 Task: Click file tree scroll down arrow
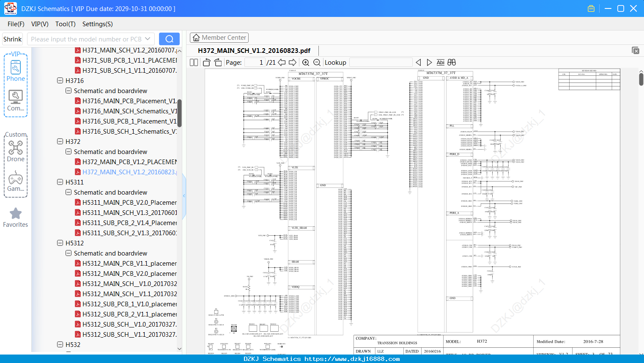[x=179, y=349]
